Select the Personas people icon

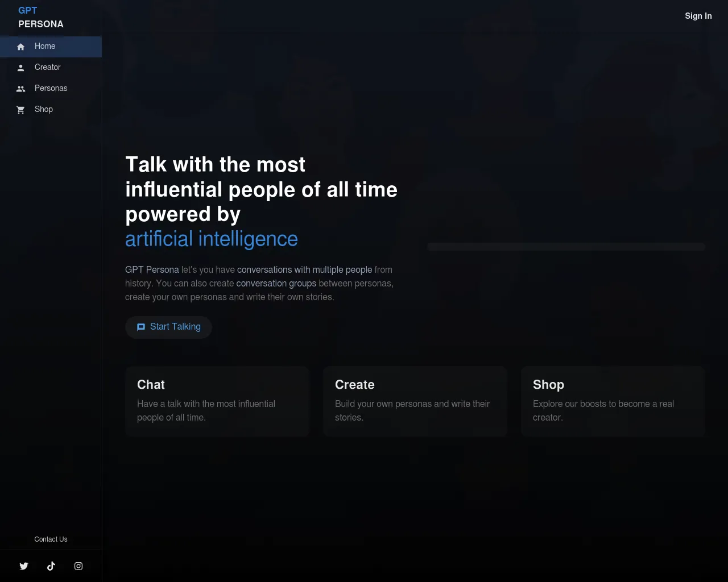coord(20,88)
